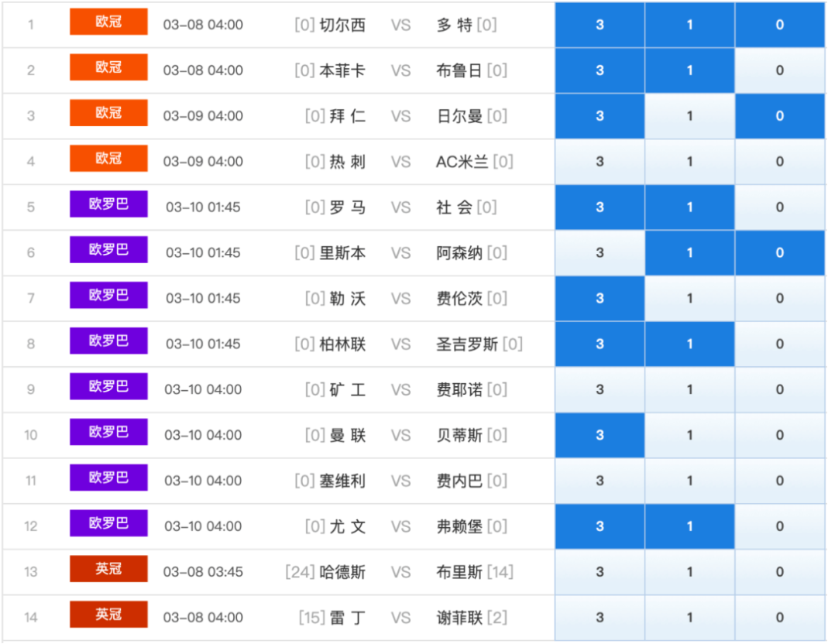The width and height of the screenshot is (828, 644).
Task: Select option 1 for 塞维利 vs 费内巴
Action: (689, 481)
